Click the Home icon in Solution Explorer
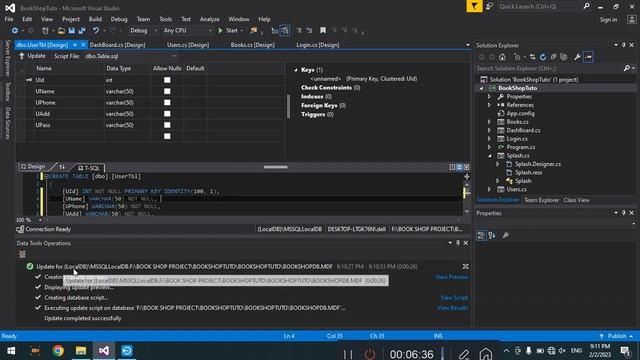Image resolution: width=640 pixels, height=360 pixels. point(502,57)
